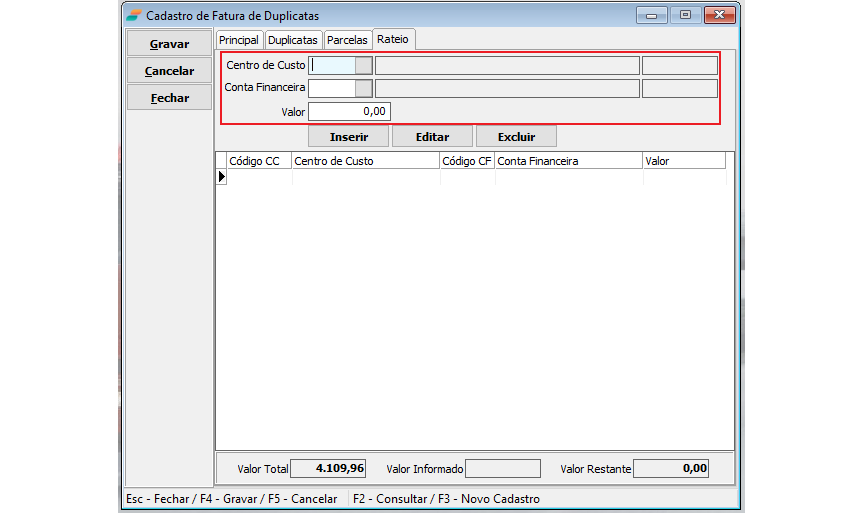Click the Conta Financeira column header
The image size is (862, 513).
568,160
